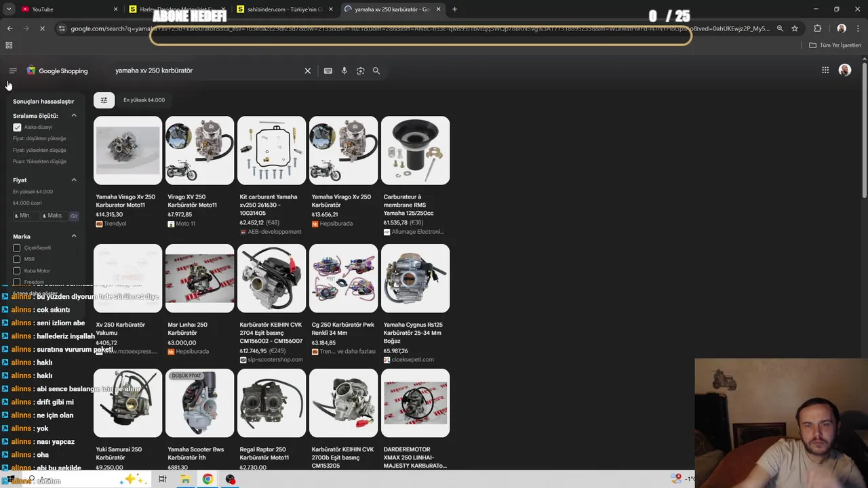The height and width of the screenshot is (488, 868).
Task: Switch to the sahibinden.com tab
Action: (x=285, y=9)
